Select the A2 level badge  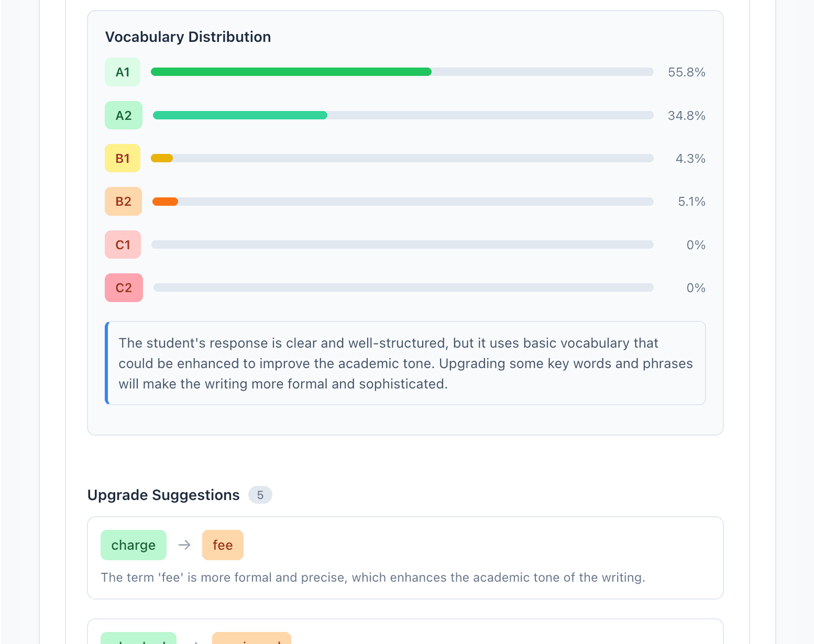123,115
